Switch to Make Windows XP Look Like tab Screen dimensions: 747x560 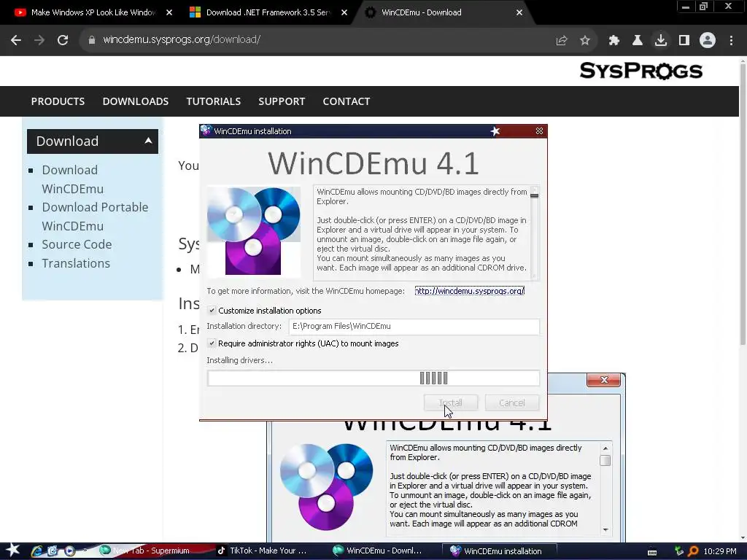tap(93, 12)
